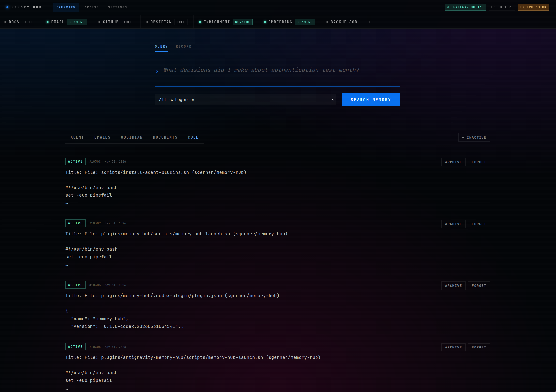Image resolution: width=556 pixels, height=392 pixels.
Task: Archive memory #10307
Action: [453, 224]
